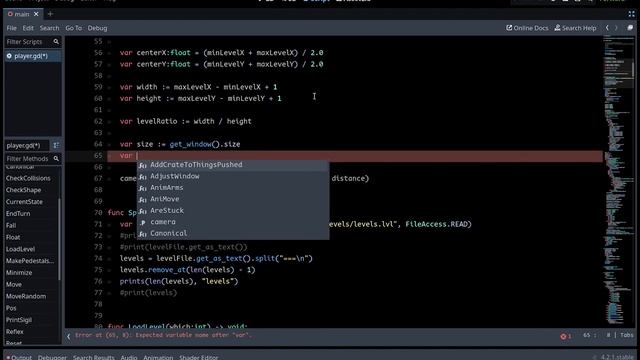Click the methods list scrollbar
Image resolution: width=640 pixels, height=360 pixels.
click(60, 239)
